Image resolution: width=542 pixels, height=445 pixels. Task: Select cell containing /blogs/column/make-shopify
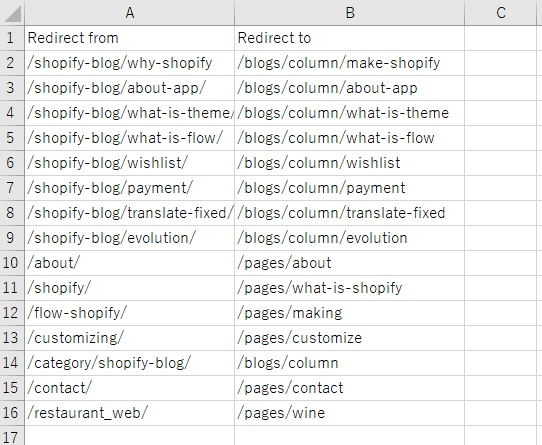[349, 63]
